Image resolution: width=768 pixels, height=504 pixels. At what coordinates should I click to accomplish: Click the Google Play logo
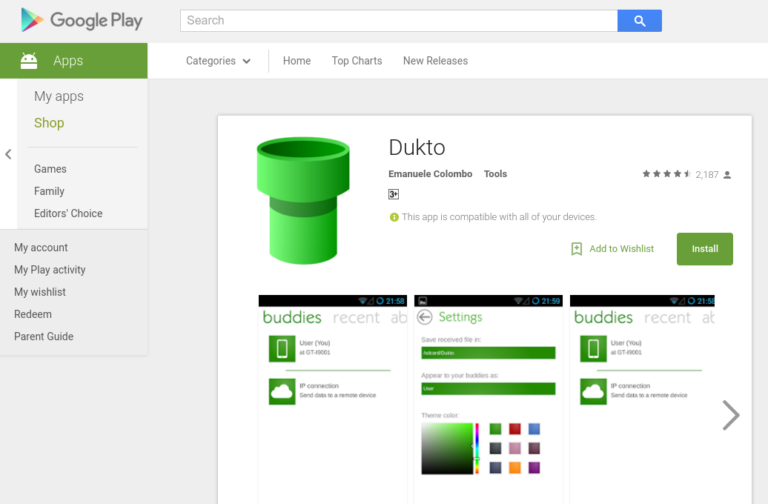tap(81, 21)
